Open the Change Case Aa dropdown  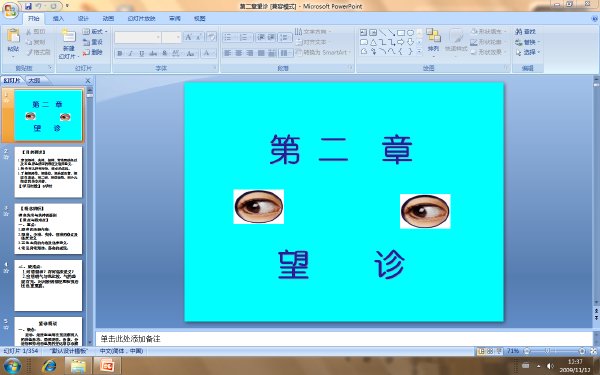(x=190, y=53)
